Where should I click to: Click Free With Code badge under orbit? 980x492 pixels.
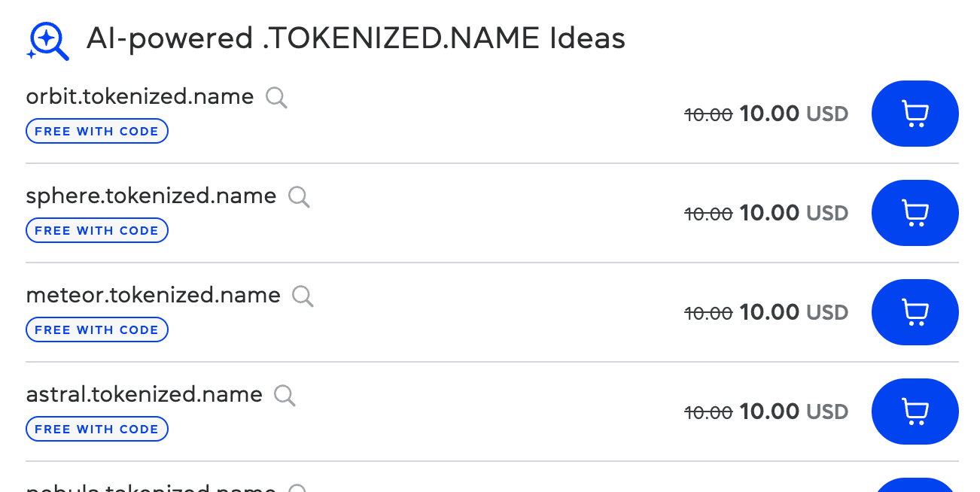click(97, 131)
